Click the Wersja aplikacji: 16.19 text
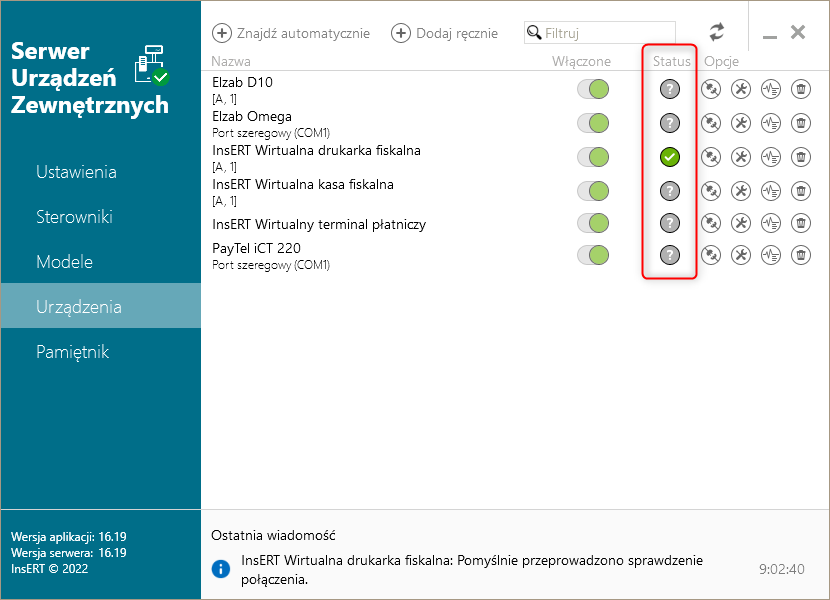Image resolution: width=830 pixels, height=600 pixels. 69,536
